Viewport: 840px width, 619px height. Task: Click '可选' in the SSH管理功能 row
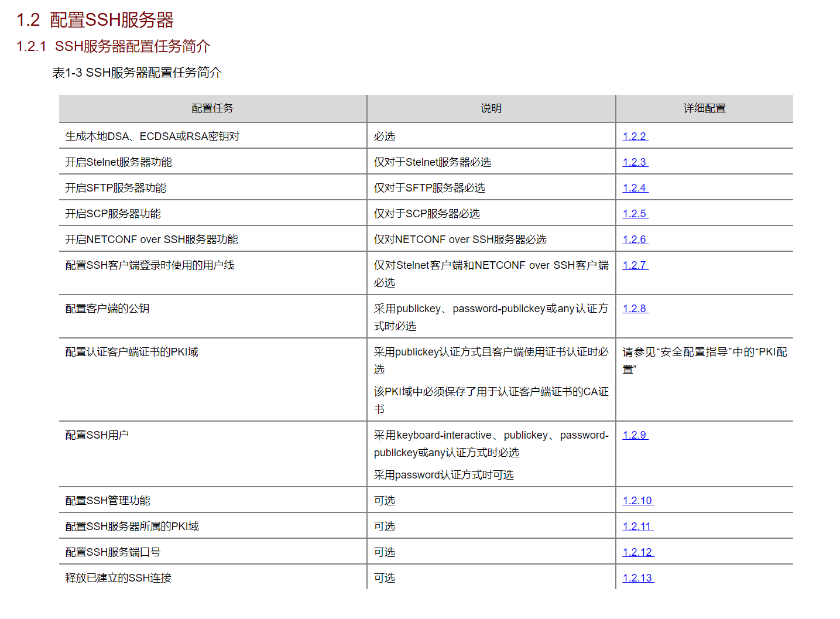coord(385,501)
